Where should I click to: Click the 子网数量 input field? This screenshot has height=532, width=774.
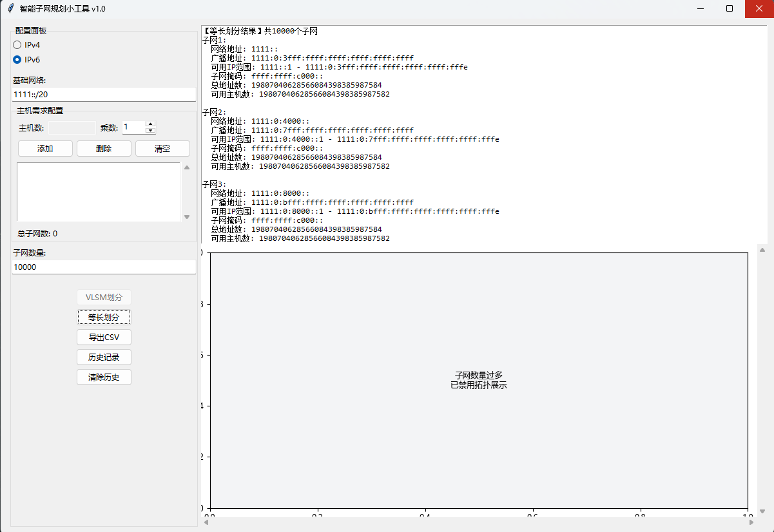104,267
